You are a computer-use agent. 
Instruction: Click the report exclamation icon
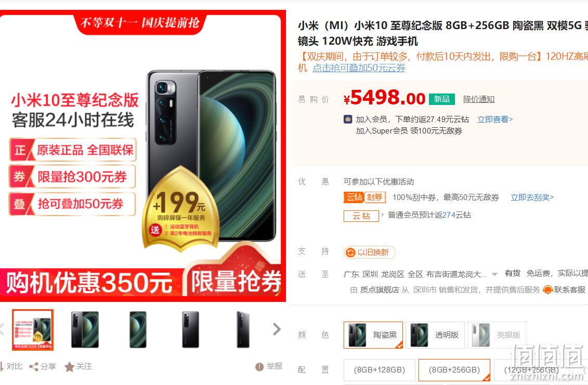point(259,367)
